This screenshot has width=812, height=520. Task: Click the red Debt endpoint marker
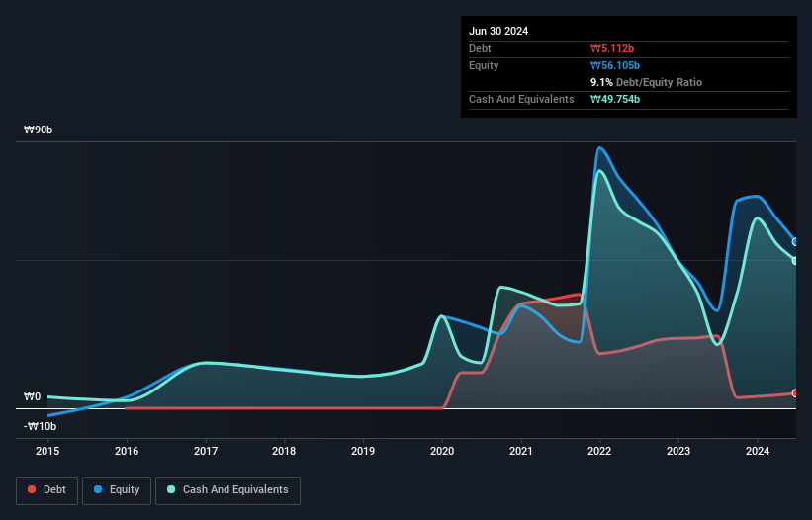coord(795,393)
